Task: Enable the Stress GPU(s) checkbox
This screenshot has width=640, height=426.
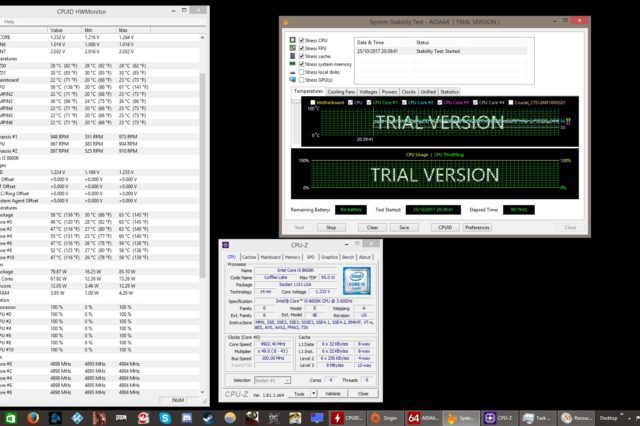Action: pos(303,78)
